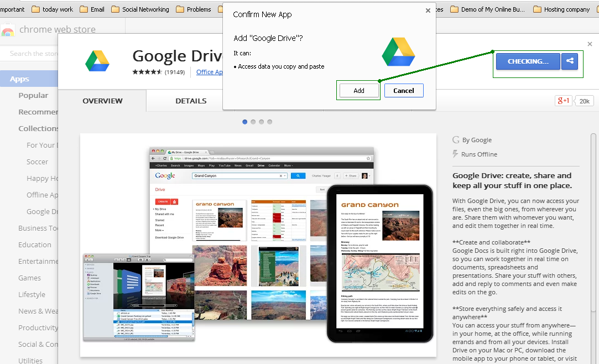Open the Lifestyle category
The height and width of the screenshot is (364, 599).
coord(32,294)
